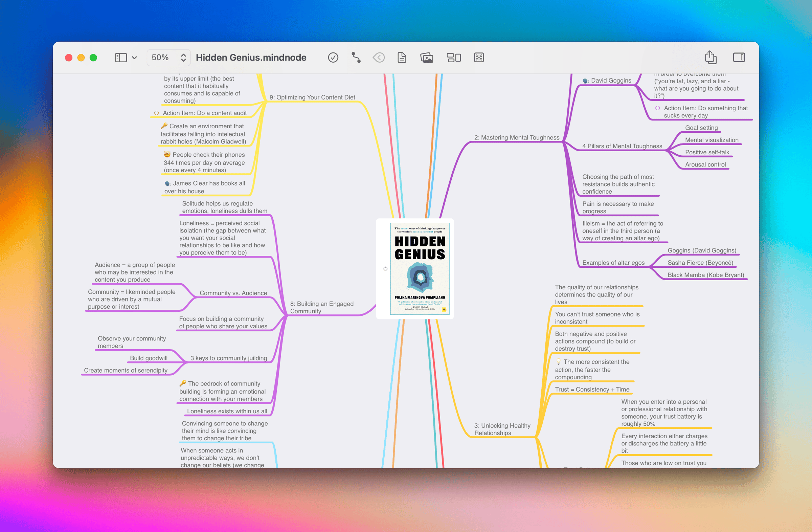Screen dimensions: 812x532
Task: Add an image with photo icon
Action: [x=427, y=57]
